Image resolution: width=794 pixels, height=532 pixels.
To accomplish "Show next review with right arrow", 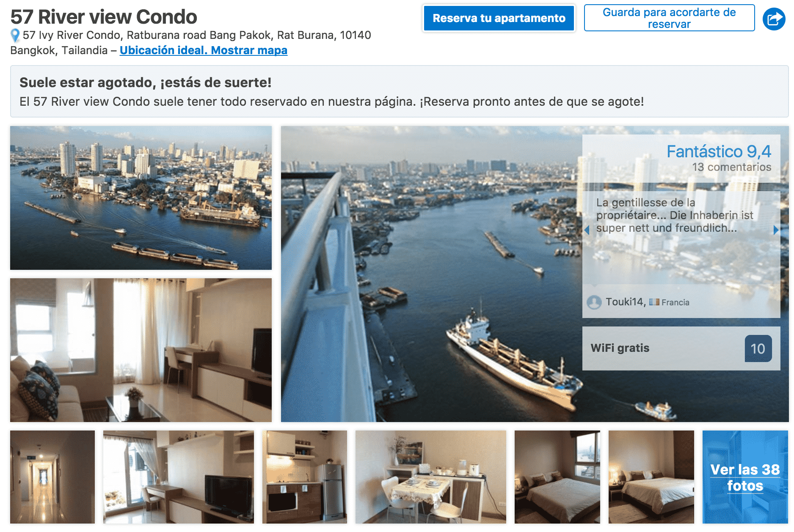I will [x=776, y=230].
